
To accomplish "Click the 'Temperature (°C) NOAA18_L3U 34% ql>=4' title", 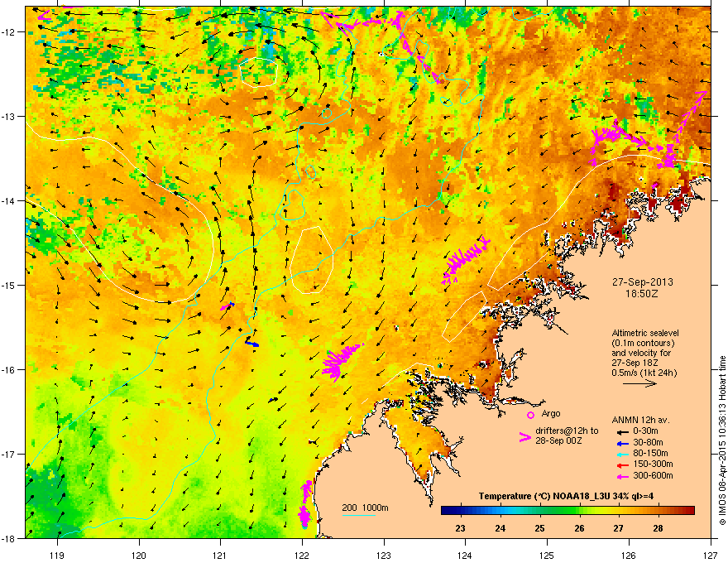I will tap(566, 496).
